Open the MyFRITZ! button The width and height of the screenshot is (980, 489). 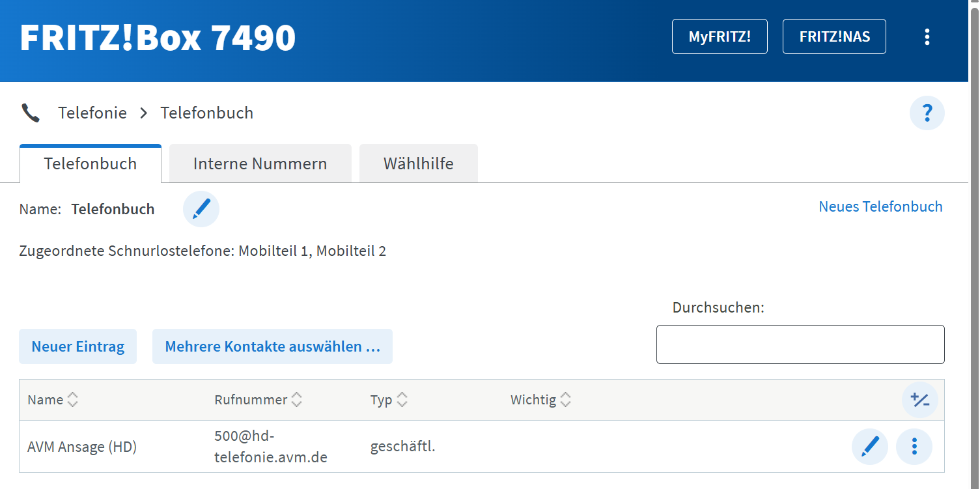click(x=720, y=36)
